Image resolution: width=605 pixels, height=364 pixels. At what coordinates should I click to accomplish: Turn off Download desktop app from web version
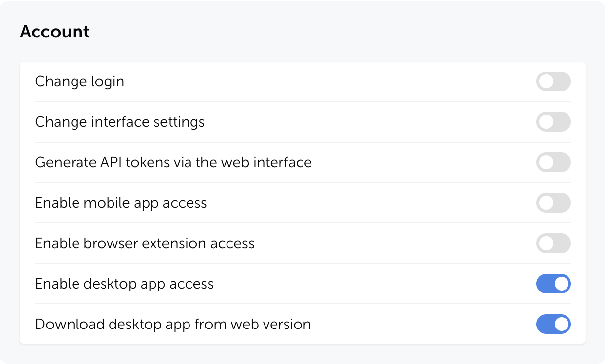tap(553, 324)
